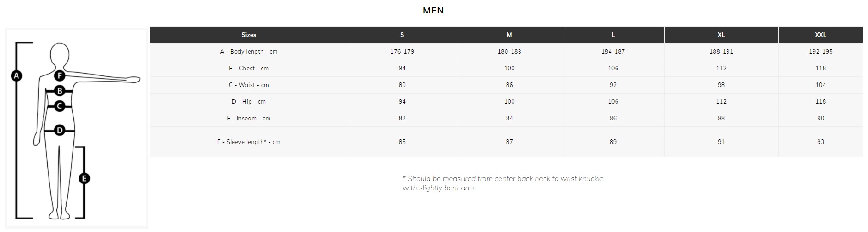Viewport: 868px width, 232px height.
Task: Click the S size column header
Action: click(x=402, y=35)
